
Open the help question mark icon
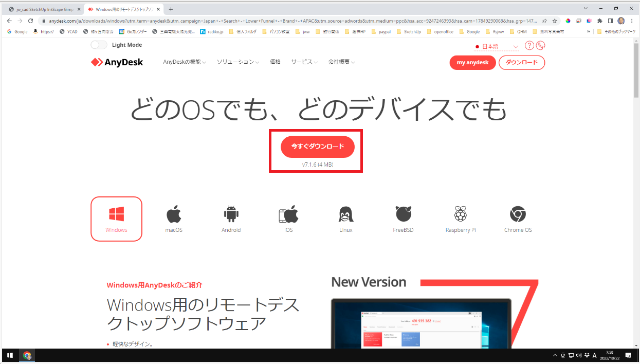pyautogui.click(x=529, y=46)
